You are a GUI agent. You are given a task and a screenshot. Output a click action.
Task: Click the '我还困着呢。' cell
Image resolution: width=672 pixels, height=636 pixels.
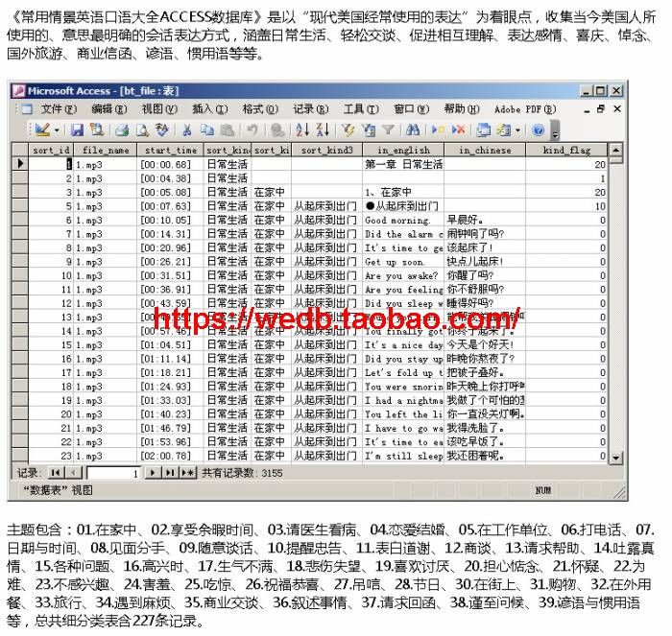click(x=485, y=456)
